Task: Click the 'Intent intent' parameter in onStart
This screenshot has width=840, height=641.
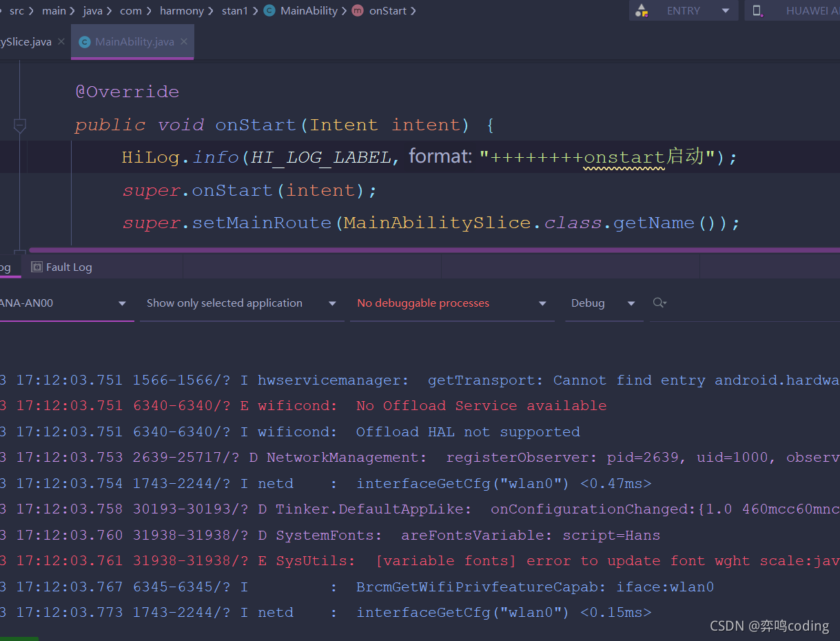Action: [384, 125]
